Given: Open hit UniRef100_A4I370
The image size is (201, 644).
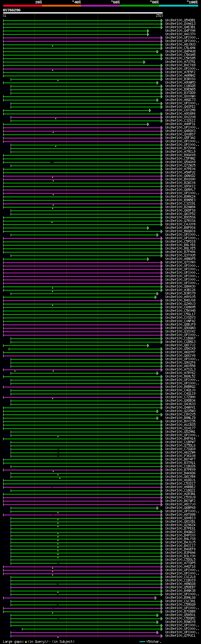Looking at the screenshot, I should pos(180,34).
